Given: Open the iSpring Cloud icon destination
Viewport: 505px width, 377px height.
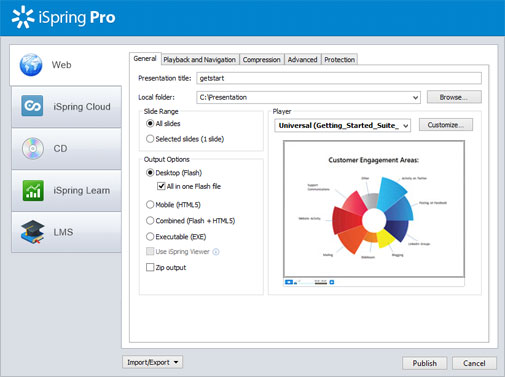Looking at the screenshot, I should point(32,106).
